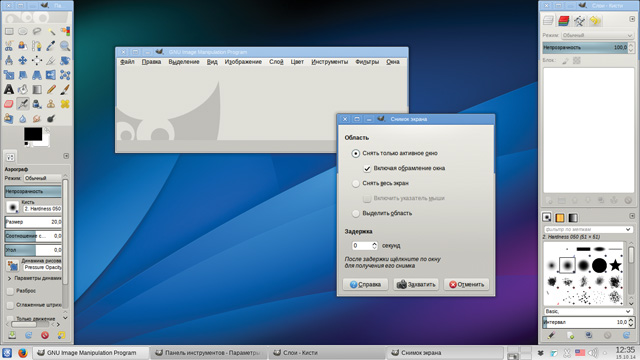Select the Fuzzy Select magic wand tool
The width and height of the screenshot is (640, 360).
(51, 31)
